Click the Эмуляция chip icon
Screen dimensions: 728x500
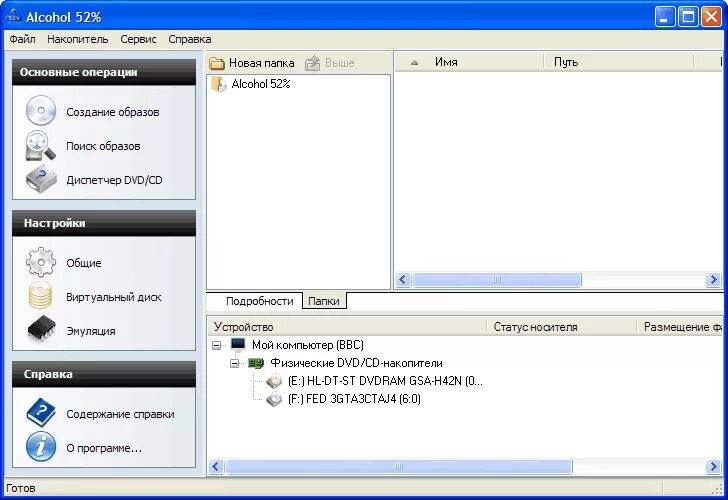click(41, 329)
